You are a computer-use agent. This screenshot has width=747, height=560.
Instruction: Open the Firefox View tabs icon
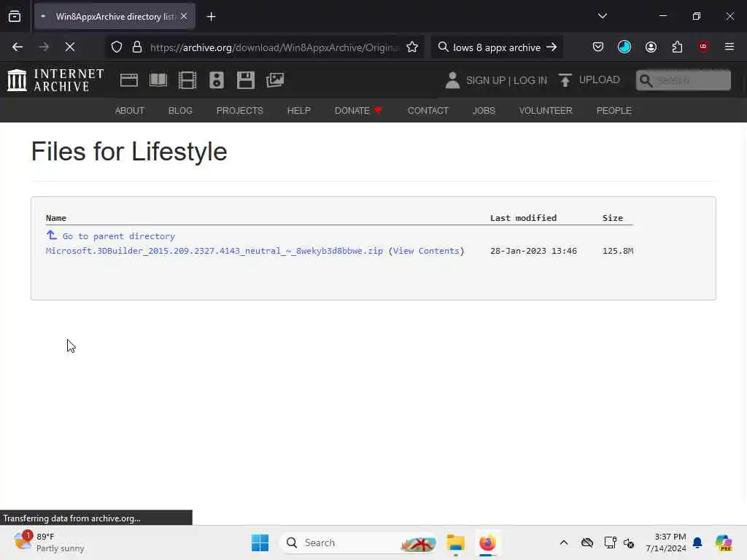(x=15, y=17)
